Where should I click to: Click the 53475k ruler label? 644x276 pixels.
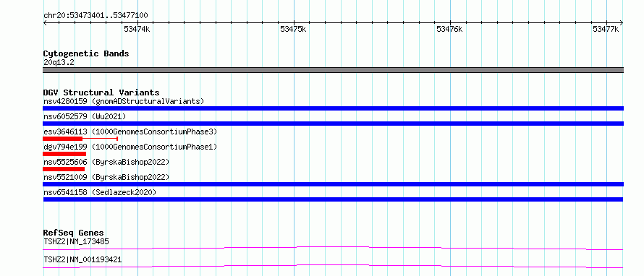(293, 29)
